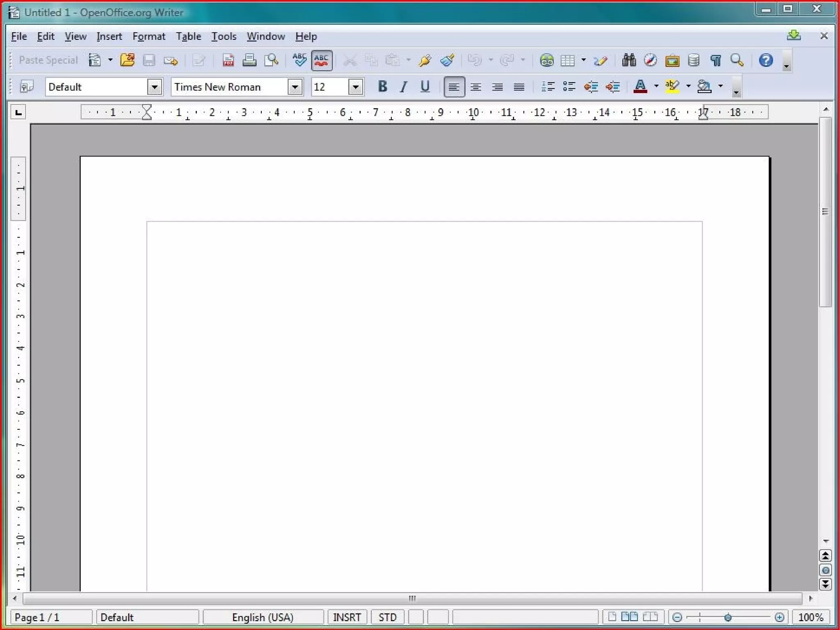Click INSRT mode in status bar

pos(347,617)
